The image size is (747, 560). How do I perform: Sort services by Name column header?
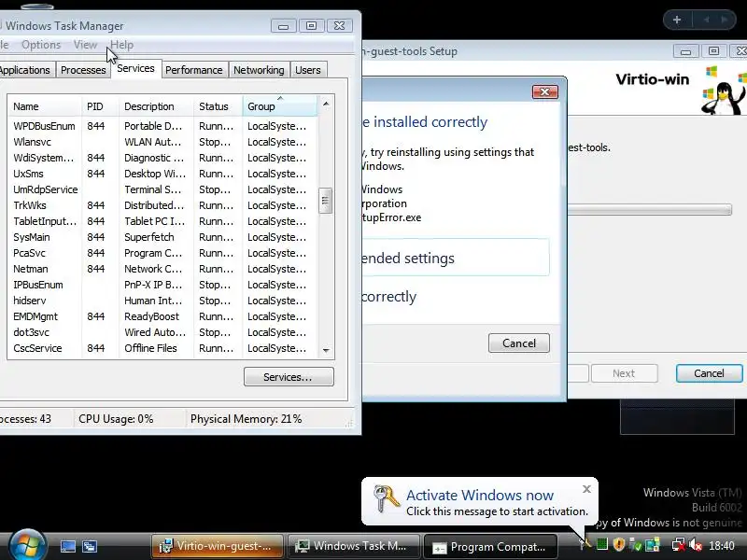[x=44, y=106]
